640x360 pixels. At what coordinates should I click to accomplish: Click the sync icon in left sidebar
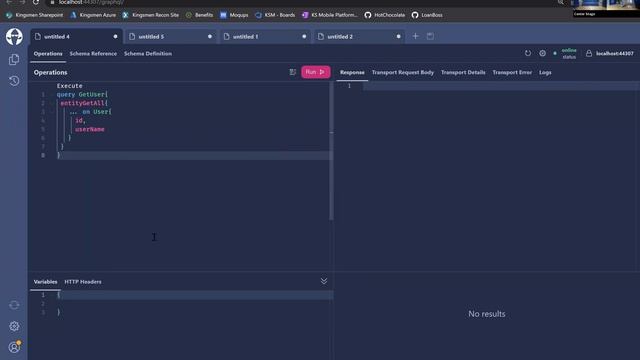click(14, 305)
